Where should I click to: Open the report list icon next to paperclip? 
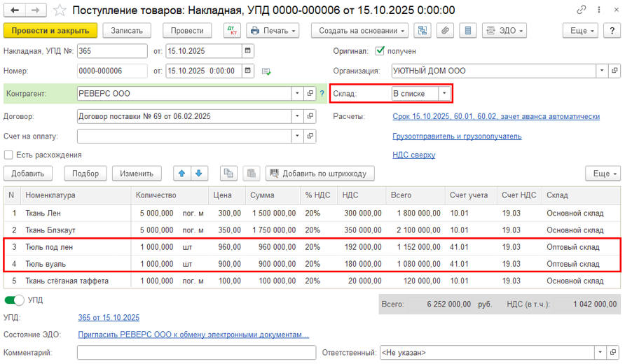pos(468,31)
